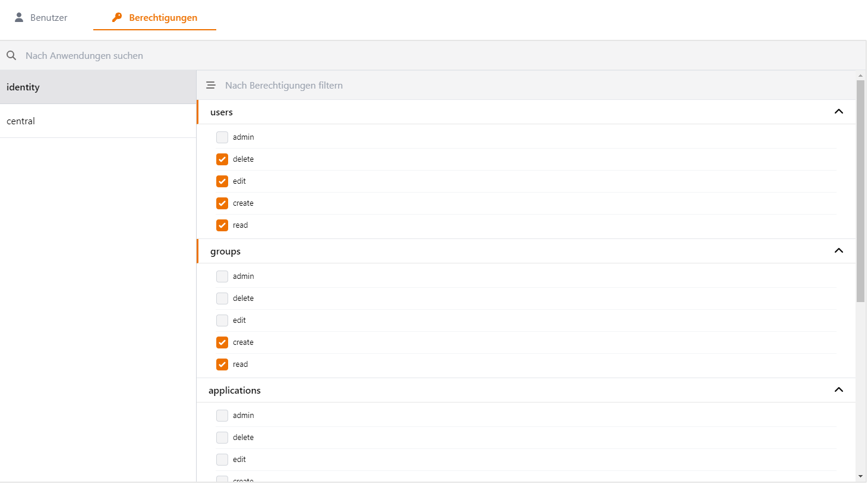Click the scrollbar down arrow
The image size is (868, 484).
click(860, 476)
